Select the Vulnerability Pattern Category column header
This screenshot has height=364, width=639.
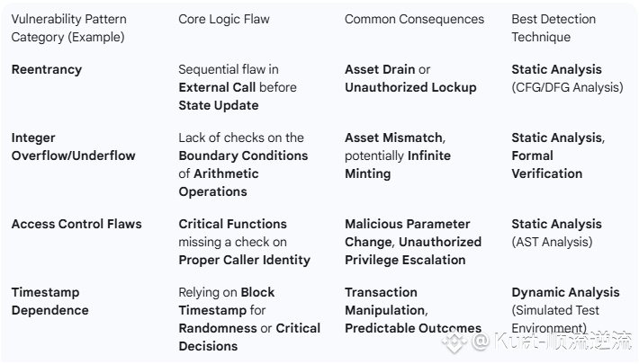[x=69, y=28]
